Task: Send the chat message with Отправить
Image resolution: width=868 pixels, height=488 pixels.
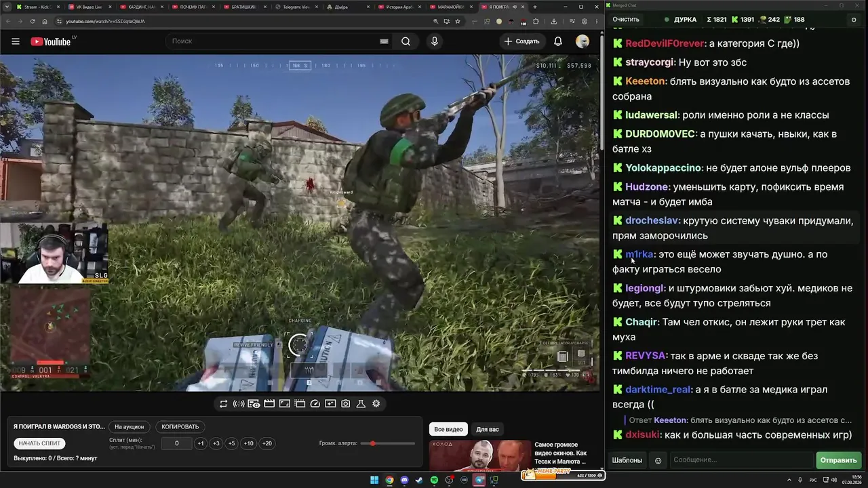Action: pyautogui.click(x=839, y=460)
